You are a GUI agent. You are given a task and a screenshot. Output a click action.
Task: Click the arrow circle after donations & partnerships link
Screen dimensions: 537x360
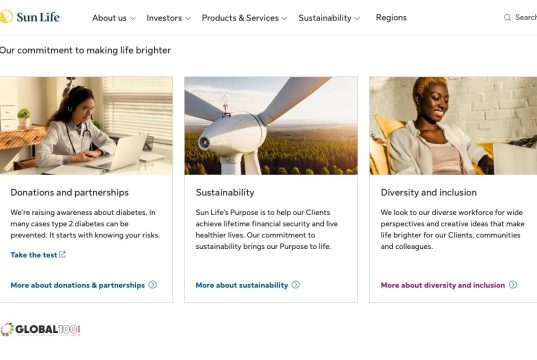(x=153, y=285)
